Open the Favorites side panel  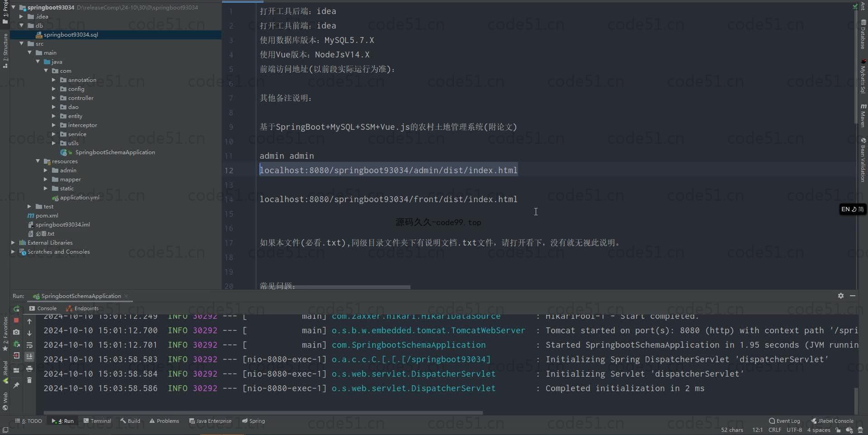pyautogui.click(x=5, y=334)
